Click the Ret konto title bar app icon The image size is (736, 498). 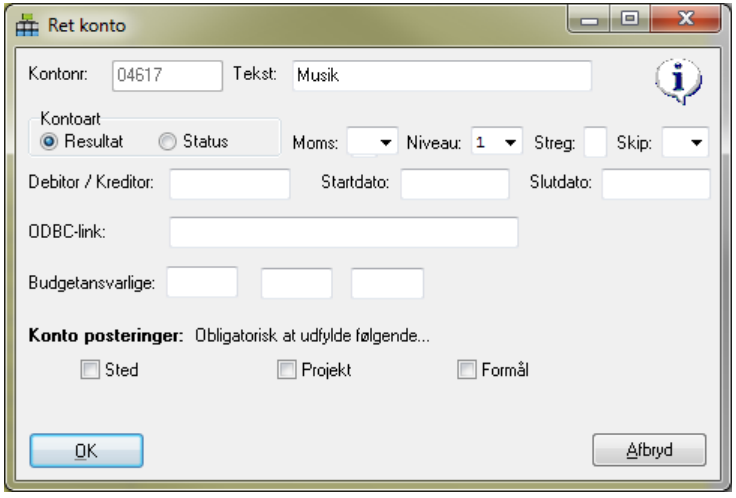tap(27, 25)
